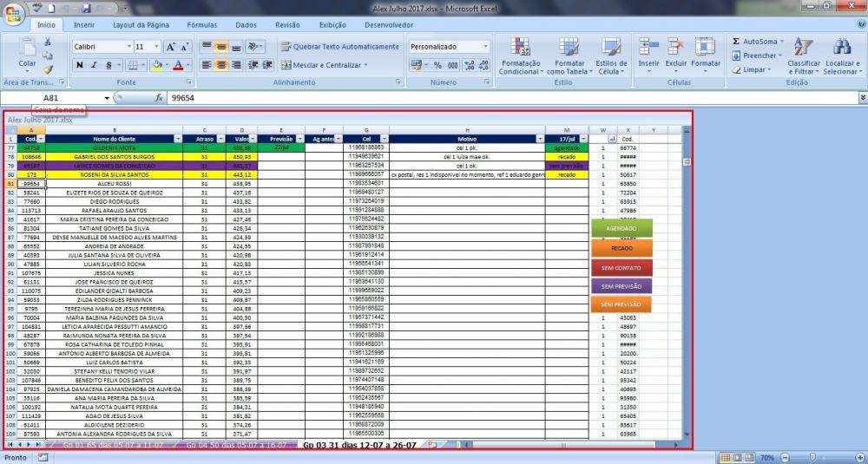Click the orange RECADO button

point(621,248)
